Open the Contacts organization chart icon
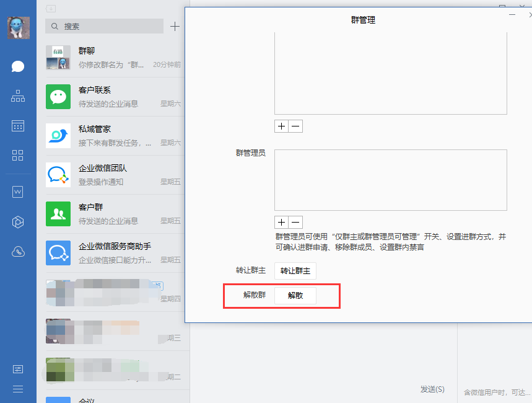Viewport: 532px width, 403px height. pos(18,96)
